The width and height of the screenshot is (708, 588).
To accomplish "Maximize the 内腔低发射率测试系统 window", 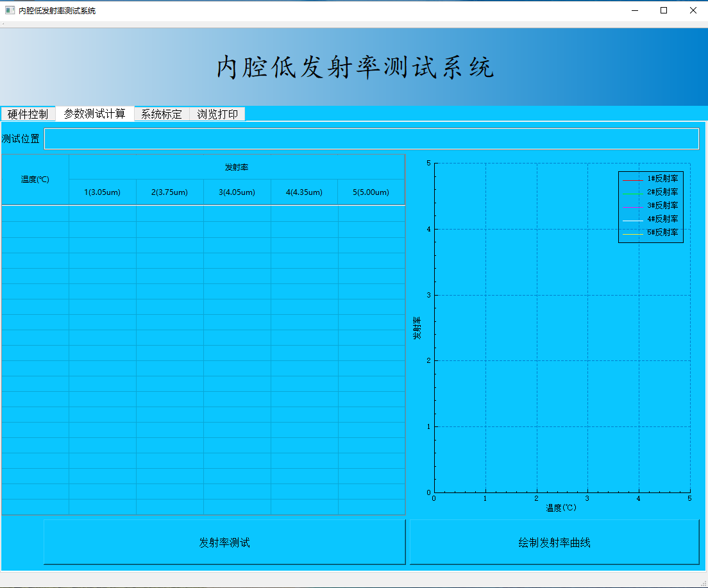I will pos(664,10).
